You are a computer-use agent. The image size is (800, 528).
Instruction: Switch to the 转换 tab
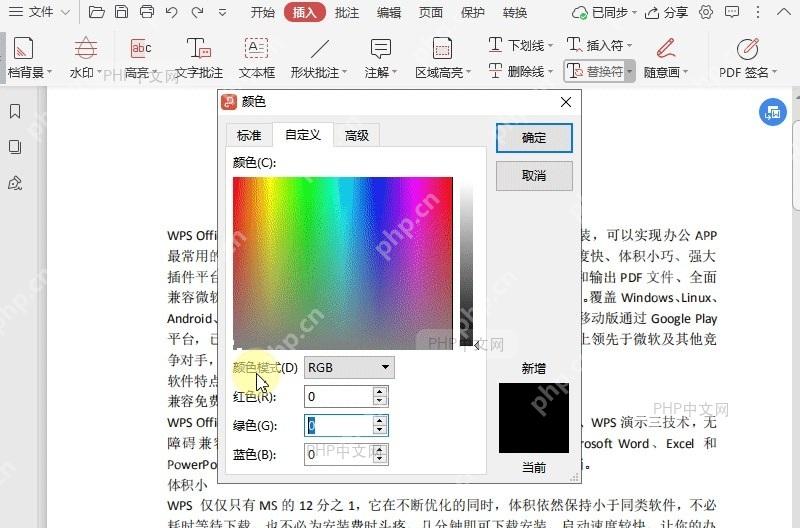(514, 12)
